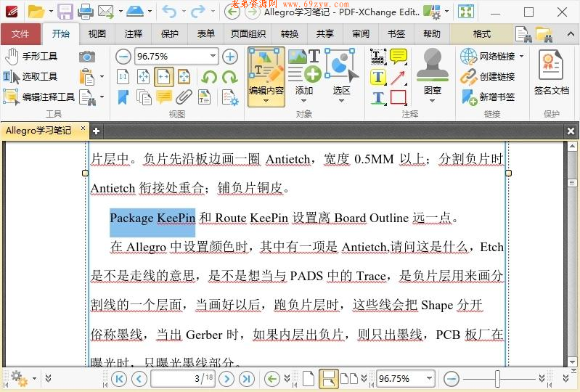The image size is (580, 392).
Task: Open the attachments paperclip pane
Action: [x=184, y=97]
